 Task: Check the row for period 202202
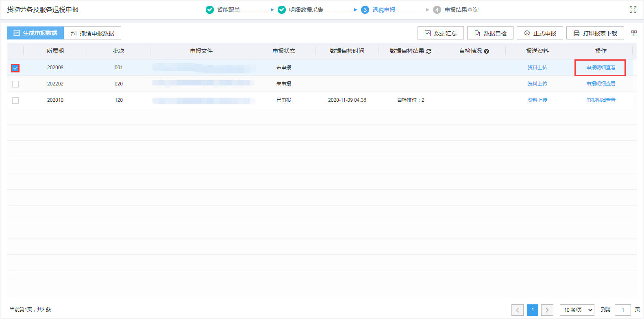pos(15,84)
